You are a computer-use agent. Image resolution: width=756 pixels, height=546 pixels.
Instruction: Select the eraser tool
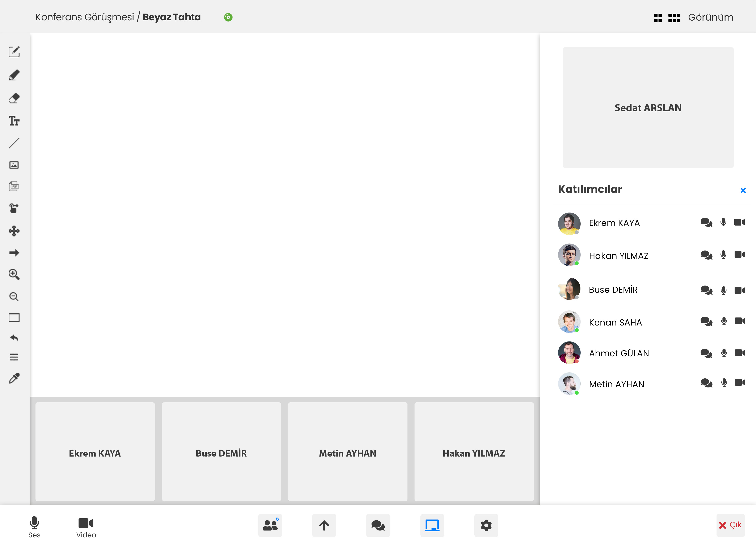pyautogui.click(x=14, y=98)
